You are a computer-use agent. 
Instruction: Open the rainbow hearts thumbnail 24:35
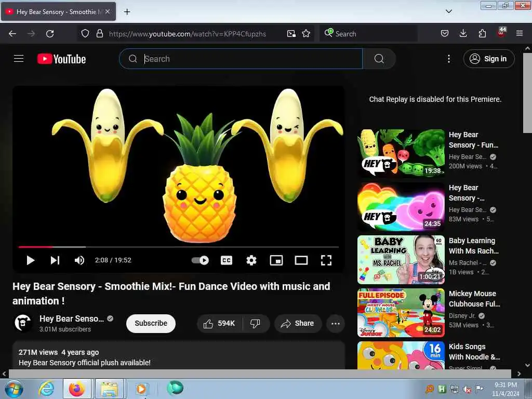[x=401, y=207]
